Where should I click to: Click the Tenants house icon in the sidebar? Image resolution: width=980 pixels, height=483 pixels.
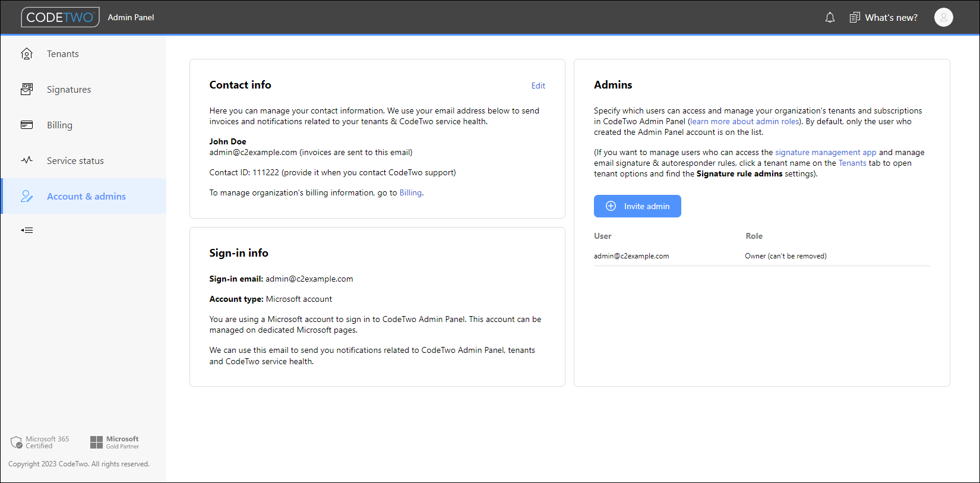click(27, 53)
